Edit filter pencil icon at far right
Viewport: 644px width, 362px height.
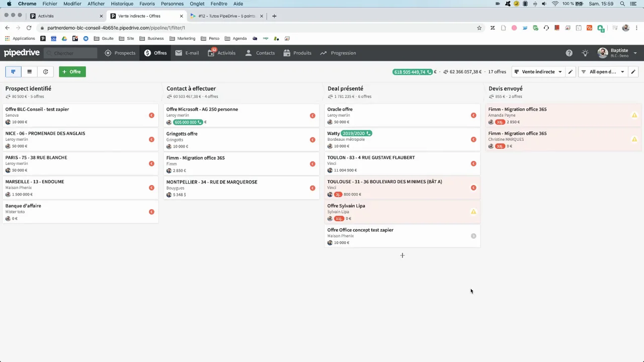coord(633,72)
